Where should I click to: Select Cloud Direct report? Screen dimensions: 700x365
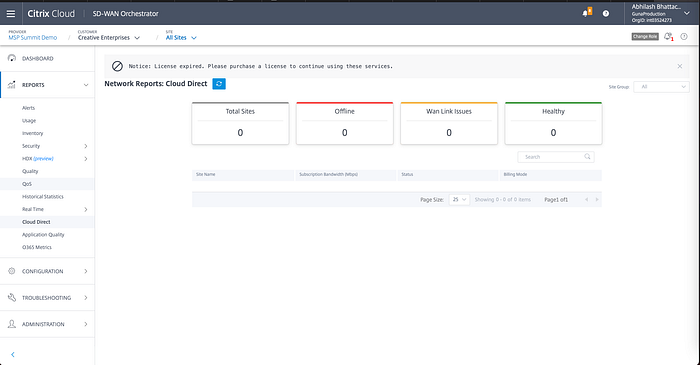point(36,222)
